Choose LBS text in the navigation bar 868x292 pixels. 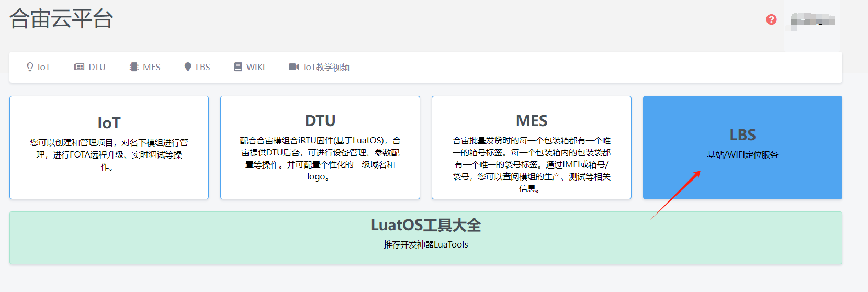tap(203, 67)
